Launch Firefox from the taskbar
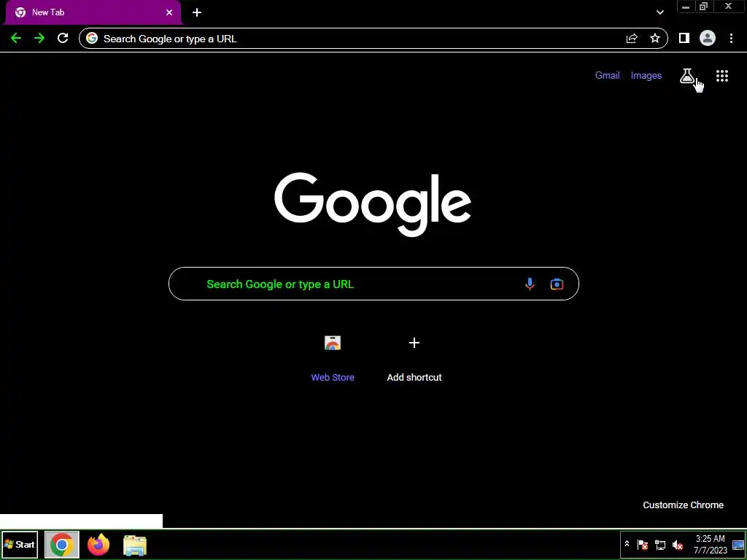 point(98,545)
